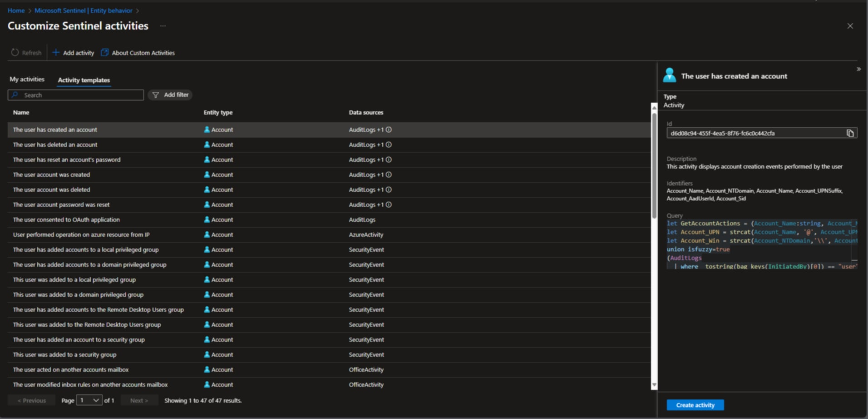This screenshot has width=868, height=419.
Task: Click the Add filter funnel icon
Action: click(156, 95)
